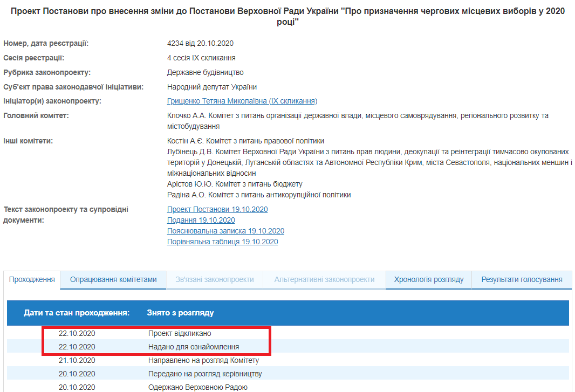Switch to the Проходження tab
This screenshot has height=392, width=575.
[32, 279]
